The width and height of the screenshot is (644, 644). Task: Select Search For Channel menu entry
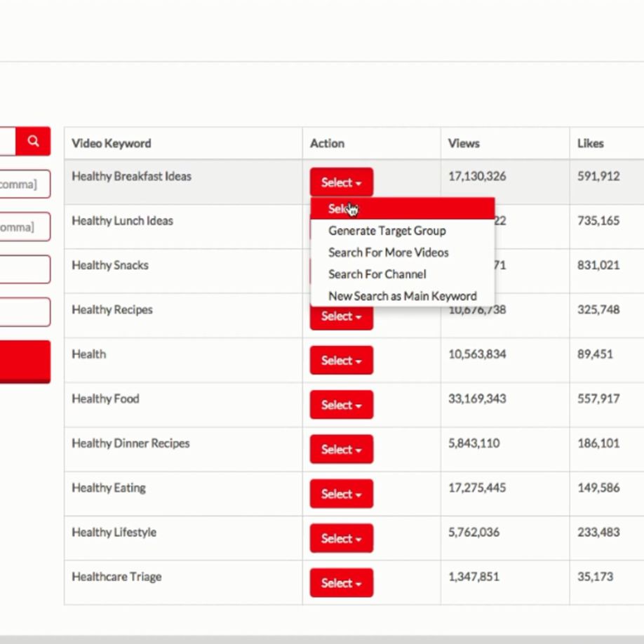click(x=377, y=274)
